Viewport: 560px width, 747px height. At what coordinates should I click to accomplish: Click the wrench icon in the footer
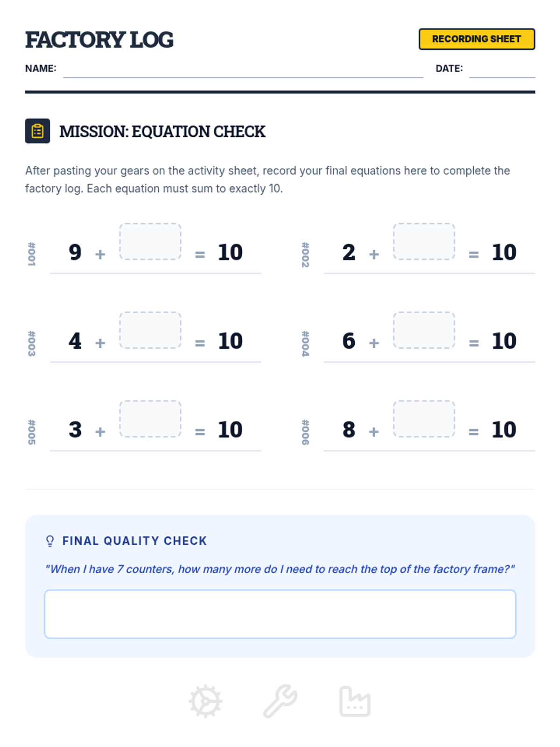280,701
